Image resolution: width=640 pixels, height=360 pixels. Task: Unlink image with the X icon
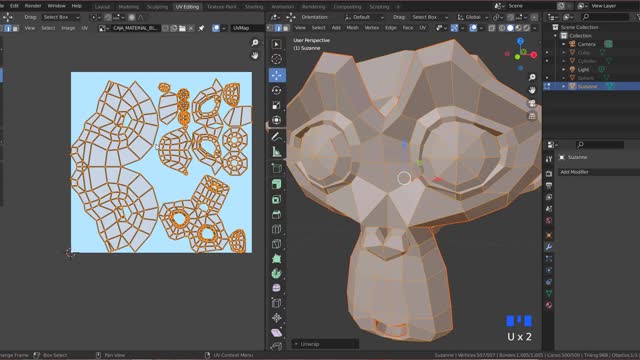click(191, 28)
